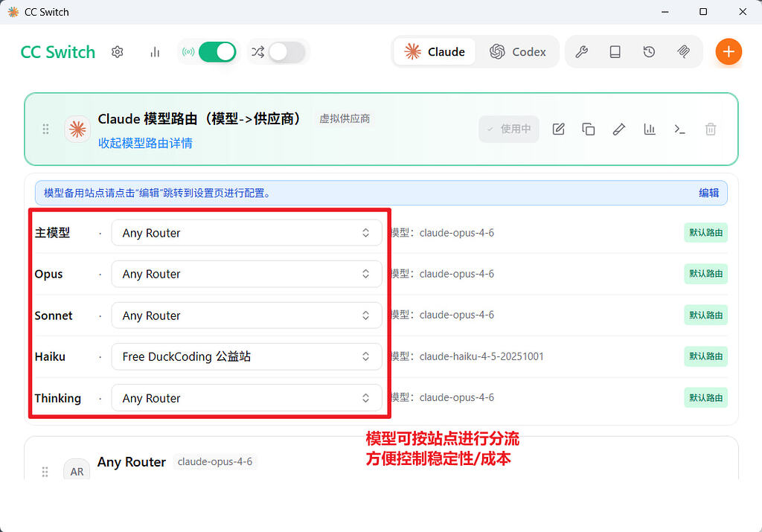Click 默认路由 badge in Sonnet row

pyautogui.click(x=705, y=315)
